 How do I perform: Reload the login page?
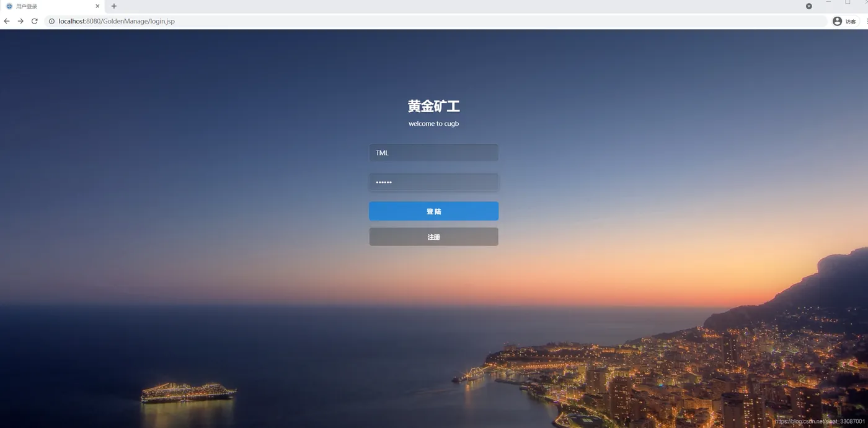pos(35,21)
